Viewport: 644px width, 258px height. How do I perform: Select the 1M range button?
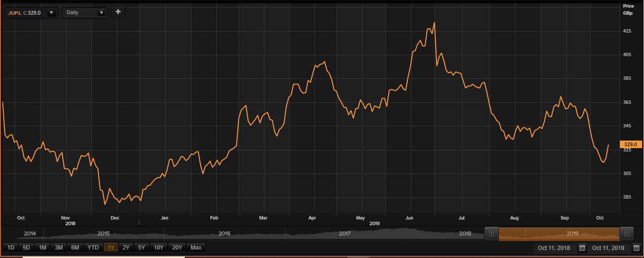[42, 248]
